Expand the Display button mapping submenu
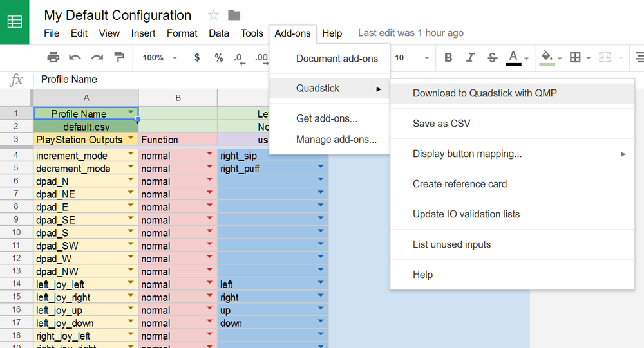The height and width of the screenshot is (348, 644). 512,154
